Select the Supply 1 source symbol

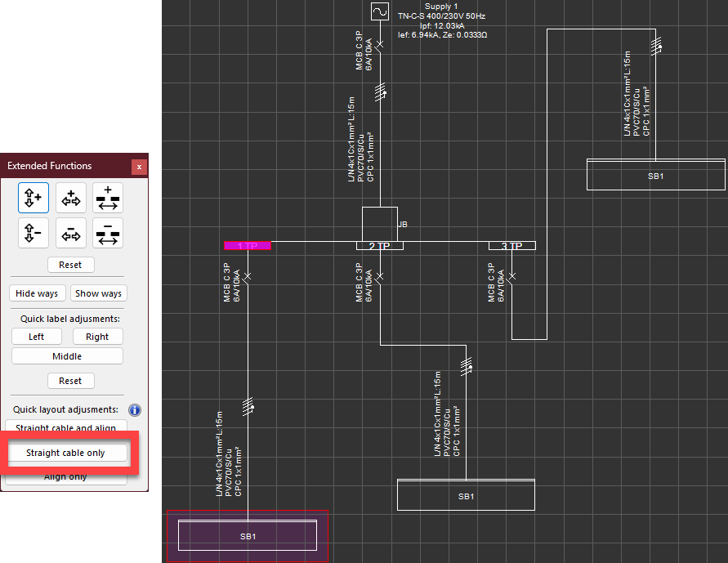[x=380, y=11]
